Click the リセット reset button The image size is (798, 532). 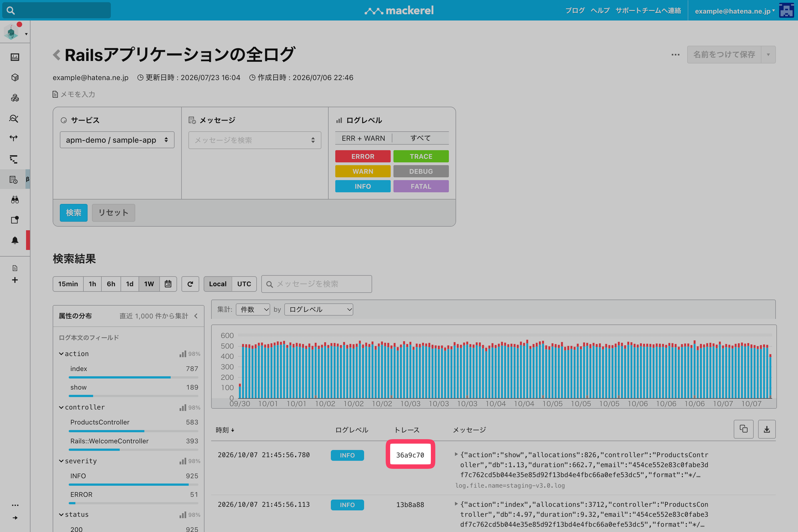pos(113,213)
